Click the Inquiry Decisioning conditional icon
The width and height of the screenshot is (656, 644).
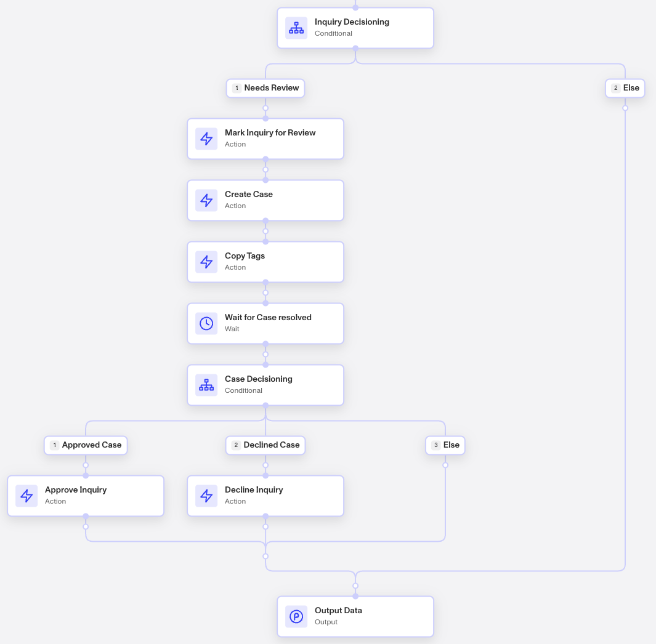click(x=296, y=28)
